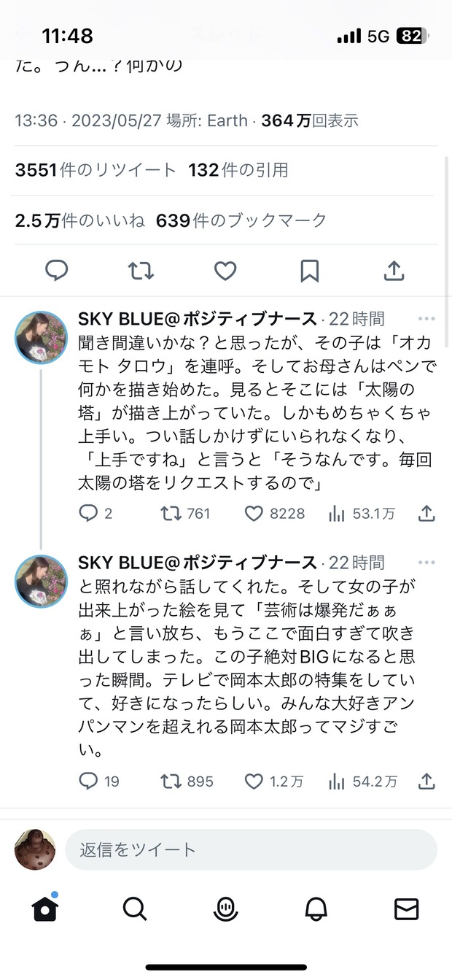The height and width of the screenshot is (980, 452).
Task: Share the main tweet via upload icon
Action: [x=394, y=271]
